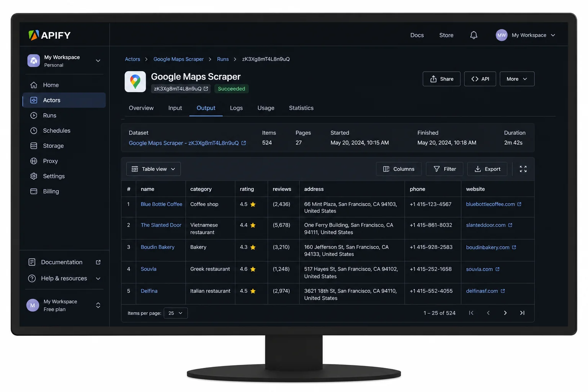Viewport: 588px width, 392px height.
Task: Open external link icon beside souvla.com
Action: click(x=498, y=269)
